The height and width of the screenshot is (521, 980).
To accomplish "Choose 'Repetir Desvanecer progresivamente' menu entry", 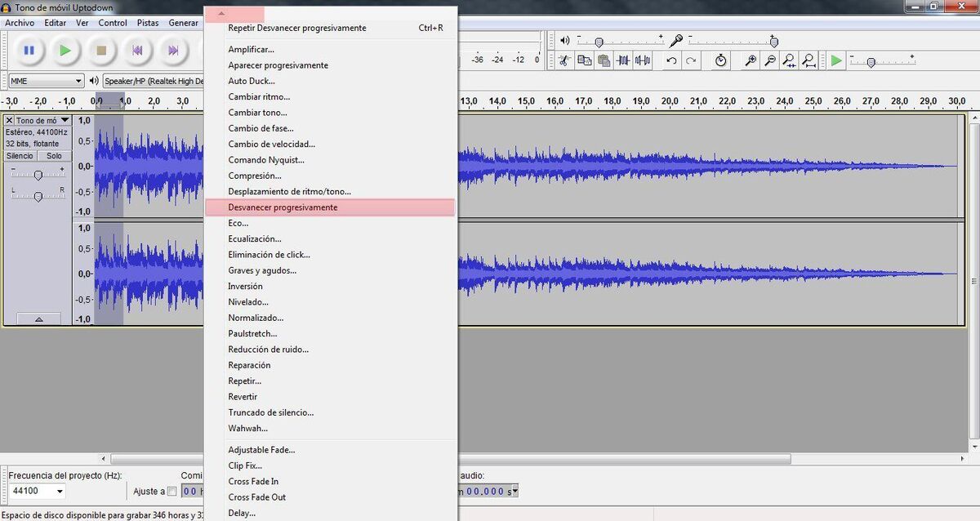I will click(330, 28).
